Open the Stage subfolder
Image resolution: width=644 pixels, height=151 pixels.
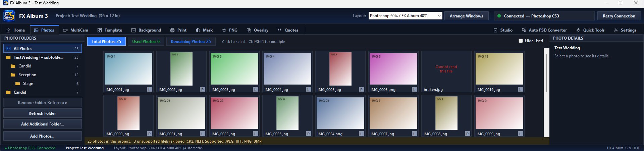click(x=43, y=84)
